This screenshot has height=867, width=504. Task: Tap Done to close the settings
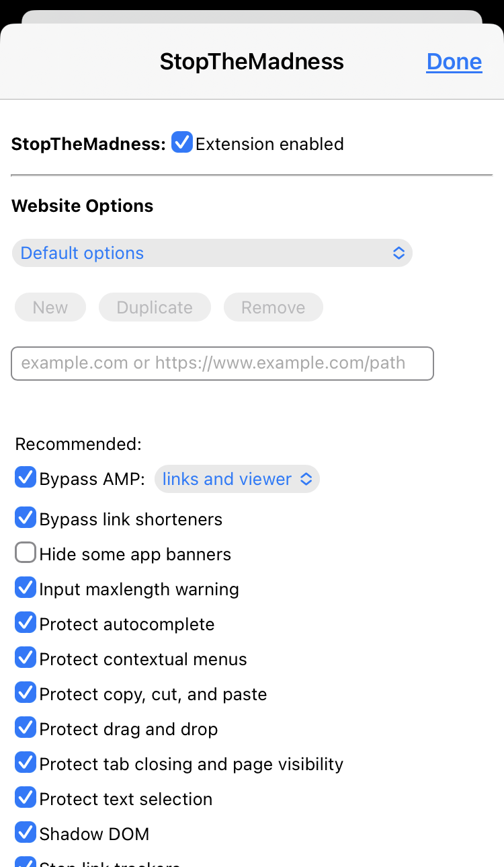pos(454,62)
